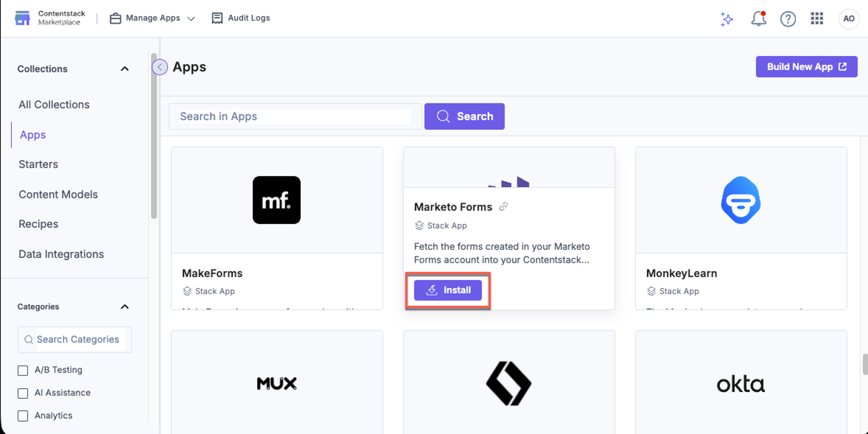868x434 pixels.
Task: Click the magnifier icon in Search Categories
Action: coord(29,339)
